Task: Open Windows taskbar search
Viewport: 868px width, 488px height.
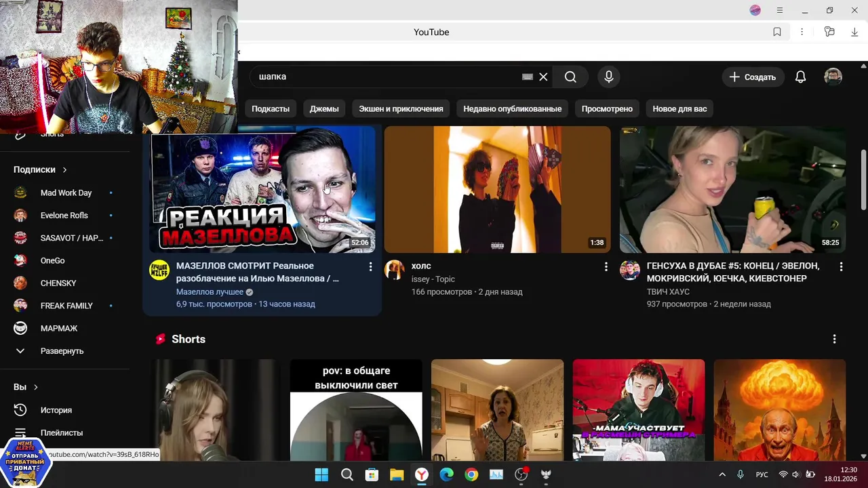Action: pos(347,474)
